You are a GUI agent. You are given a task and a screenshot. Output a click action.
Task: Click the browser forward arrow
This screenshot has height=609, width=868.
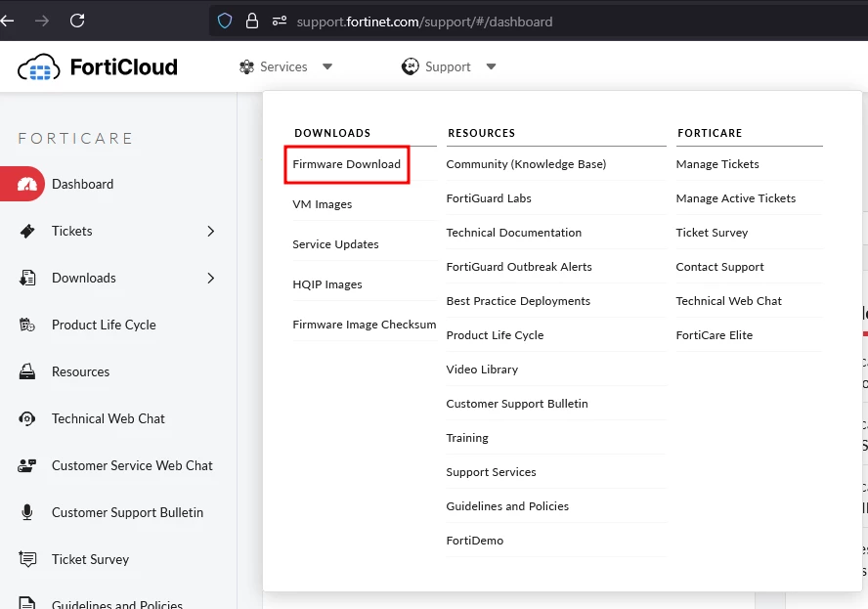[x=41, y=22]
